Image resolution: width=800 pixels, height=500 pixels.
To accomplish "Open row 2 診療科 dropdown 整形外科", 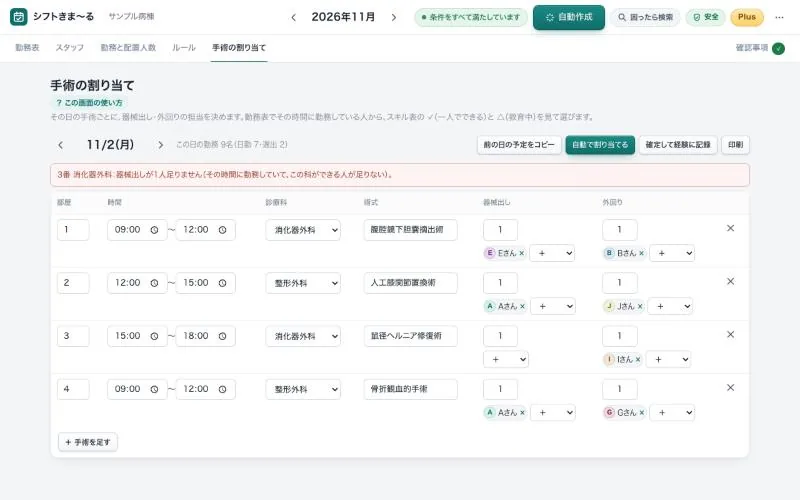I will (303, 283).
